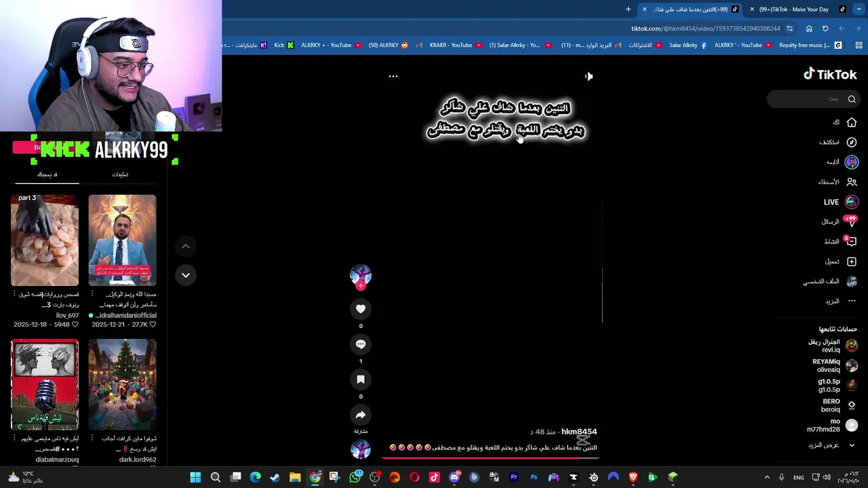Close the TikTok - Make Your Day tab
The width and height of the screenshot is (868, 488).
[752, 9]
